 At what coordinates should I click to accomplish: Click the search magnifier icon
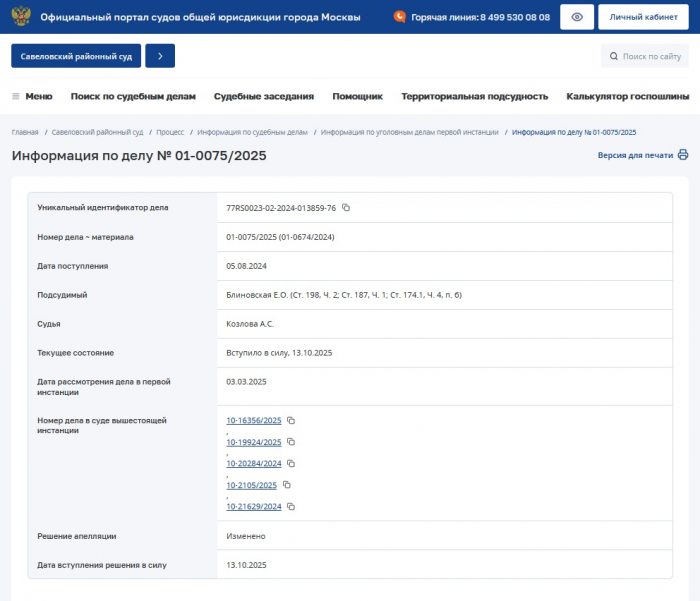(x=614, y=56)
